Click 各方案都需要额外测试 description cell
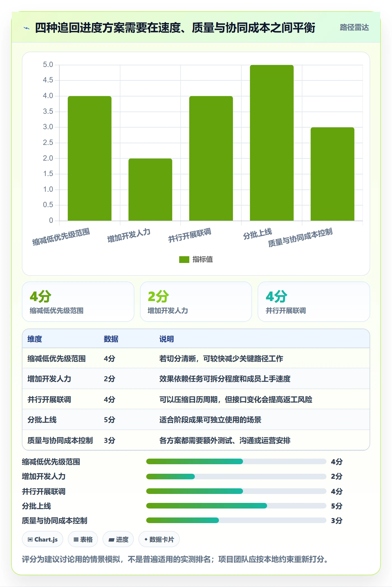392x587 pixels. coord(225,440)
